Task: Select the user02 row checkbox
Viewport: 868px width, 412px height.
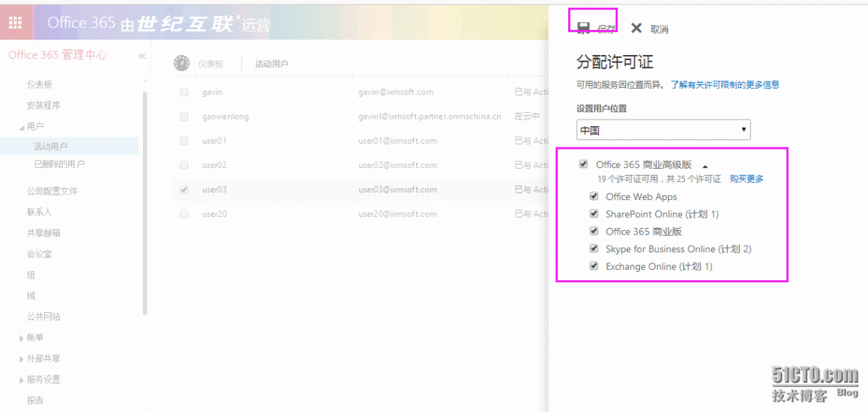Action: [x=184, y=165]
